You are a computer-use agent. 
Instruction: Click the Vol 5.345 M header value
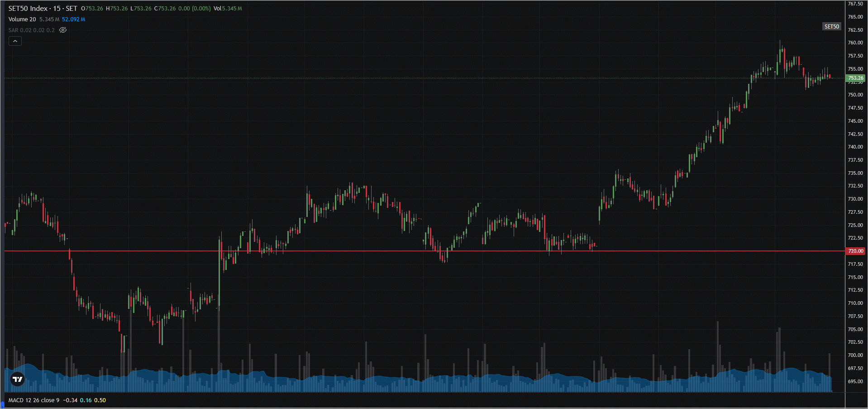228,9
